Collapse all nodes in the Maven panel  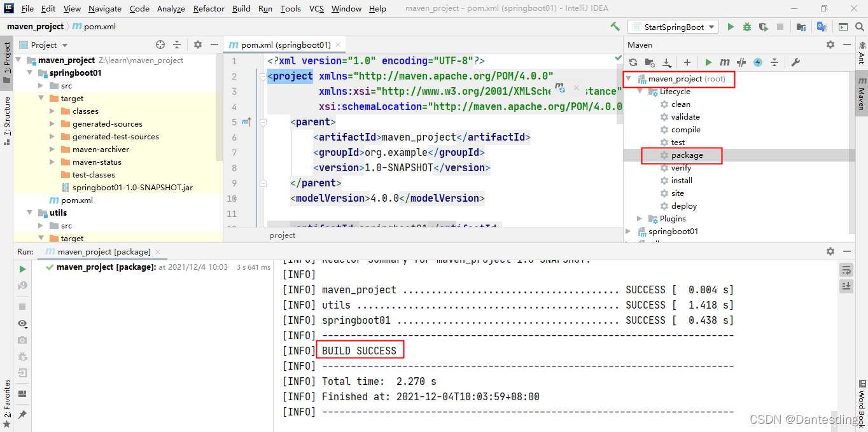(x=774, y=62)
